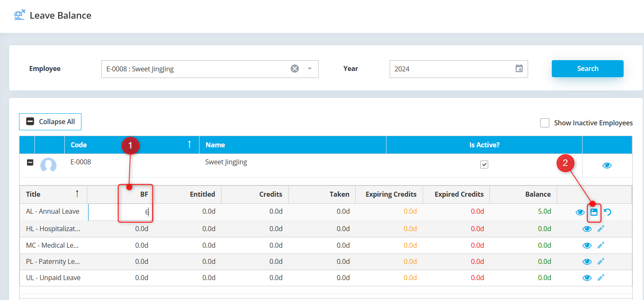644x300 pixels.
Task: Edit the UL Unpaid Leave row
Action: (601, 278)
